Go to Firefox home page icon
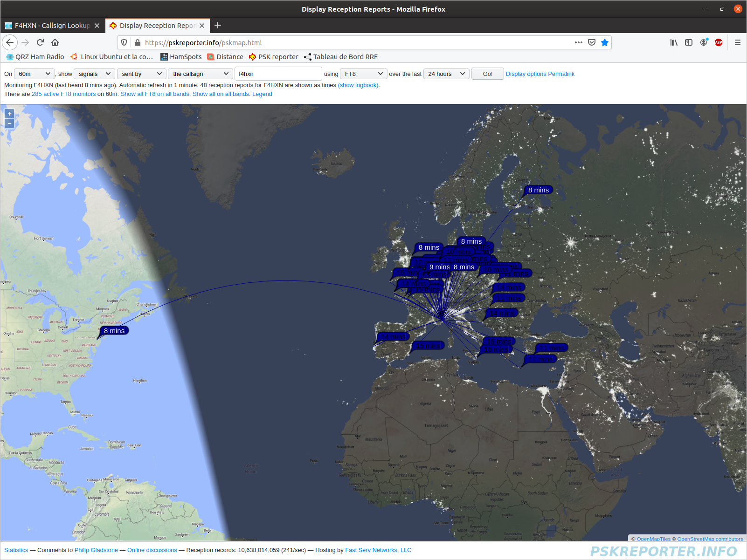 point(55,42)
